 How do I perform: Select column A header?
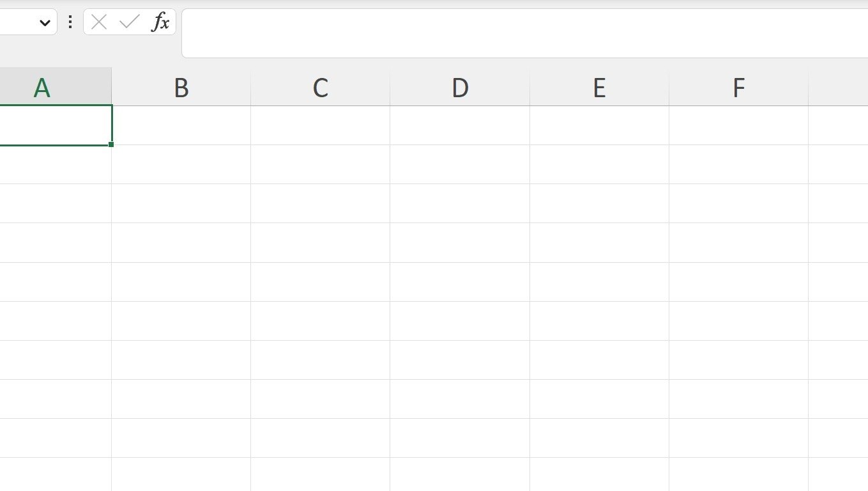coord(56,87)
